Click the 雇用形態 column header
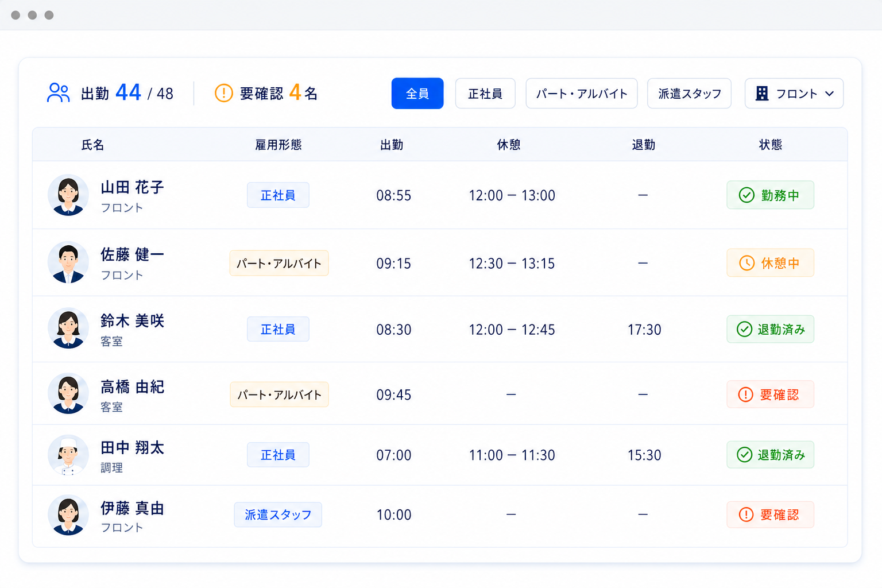The image size is (882, 588). [278, 145]
